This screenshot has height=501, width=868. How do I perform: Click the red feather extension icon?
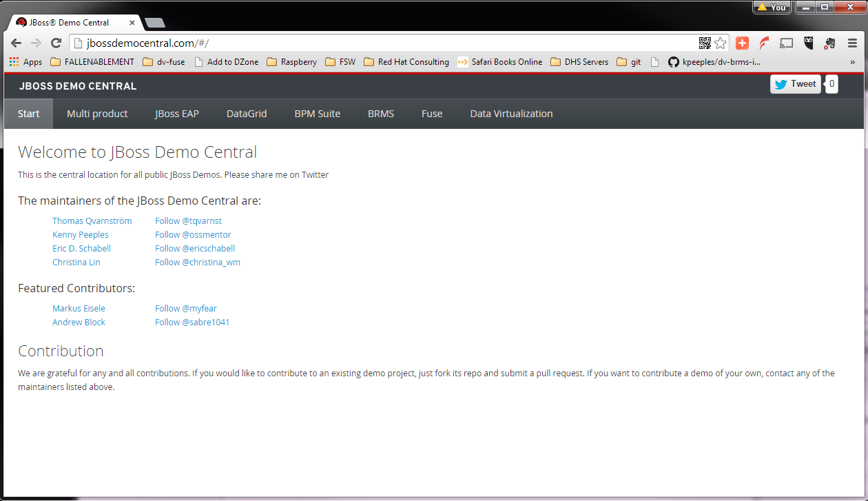pyautogui.click(x=764, y=43)
